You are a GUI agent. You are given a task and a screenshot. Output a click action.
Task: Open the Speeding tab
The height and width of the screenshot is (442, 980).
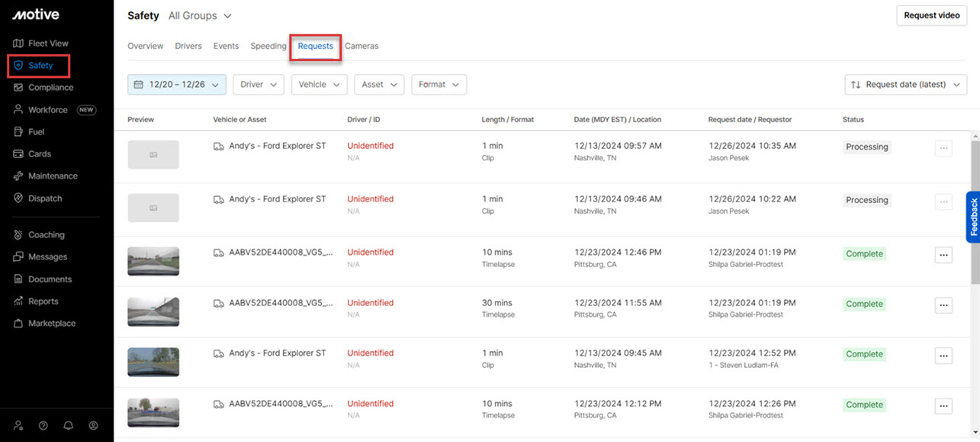[268, 46]
